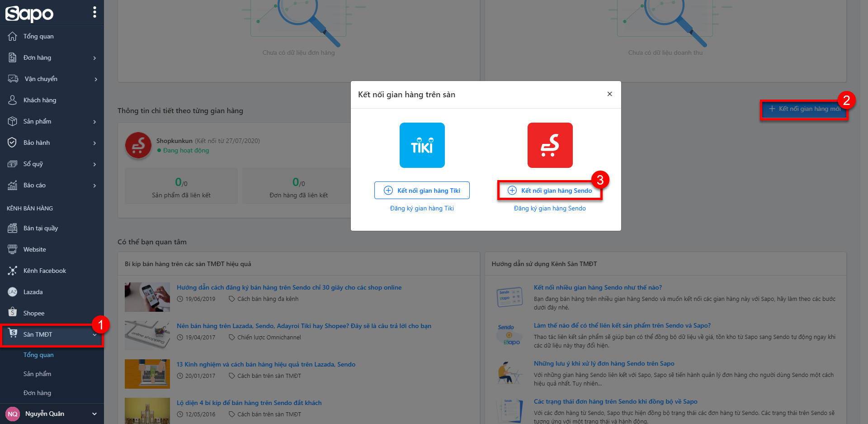The height and width of the screenshot is (424, 868).
Task: Open Các trạng thái đơn hàng trên Sendo guide
Action: pyautogui.click(x=615, y=401)
